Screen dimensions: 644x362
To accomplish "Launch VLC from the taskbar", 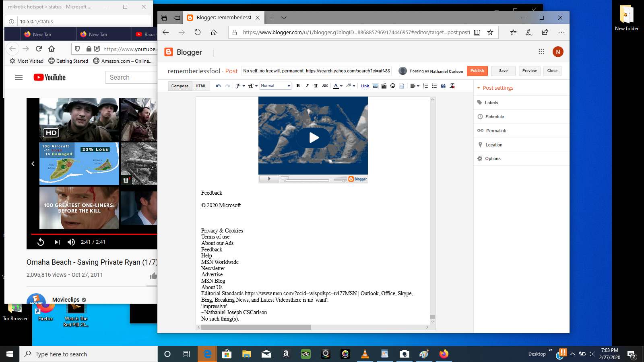I will (365, 354).
